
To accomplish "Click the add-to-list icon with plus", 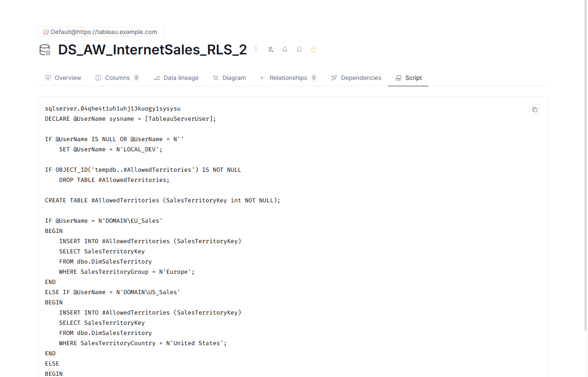I will [x=271, y=50].
